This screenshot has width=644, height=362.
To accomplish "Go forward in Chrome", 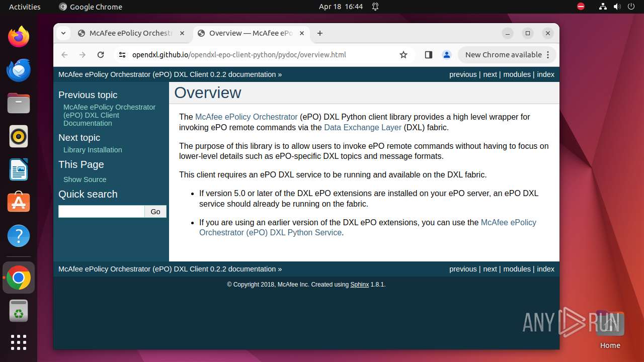I will pos(83,55).
